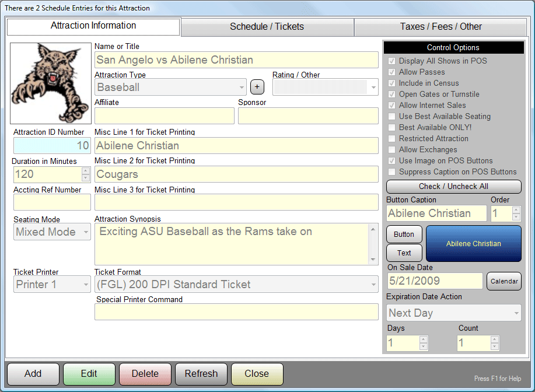Click the Attraction Synopsis text area
The image size is (535, 392).
coord(232,244)
